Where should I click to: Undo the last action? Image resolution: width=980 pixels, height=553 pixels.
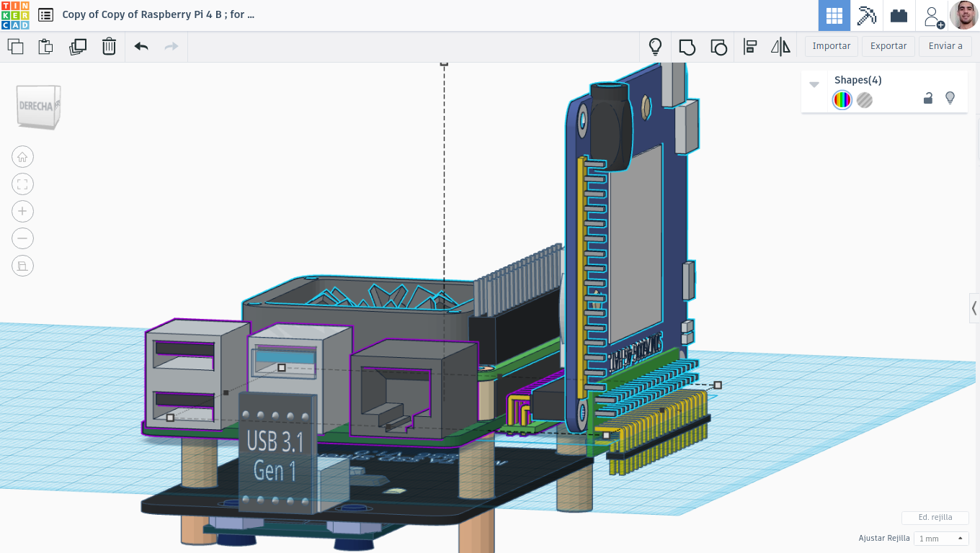141,47
